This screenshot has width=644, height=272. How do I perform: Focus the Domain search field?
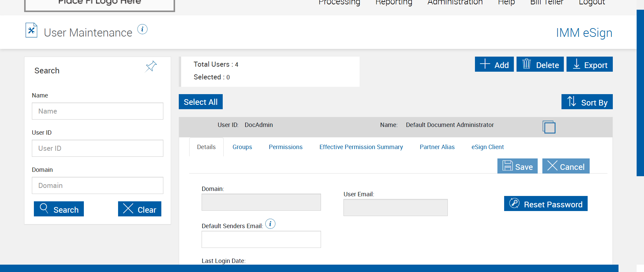(x=98, y=185)
